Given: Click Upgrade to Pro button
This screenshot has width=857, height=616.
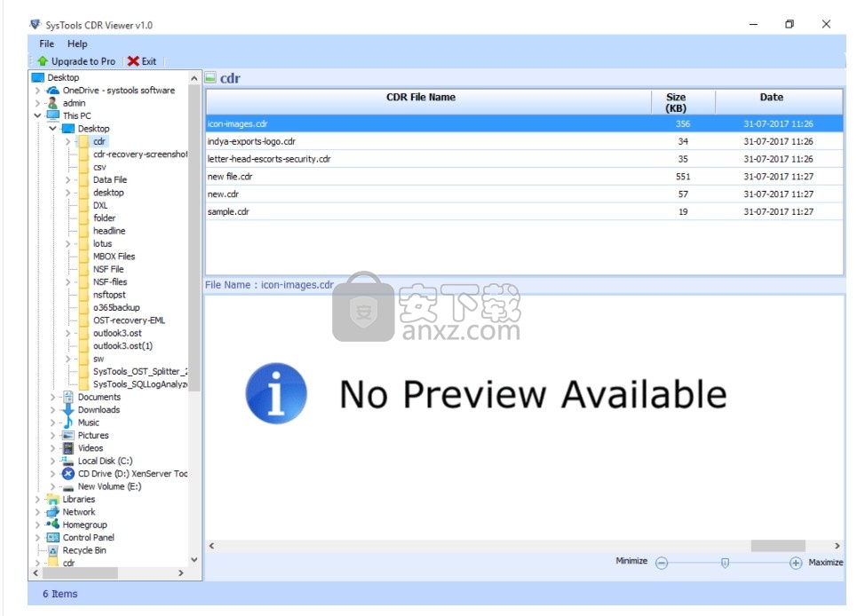Looking at the screenshot, I should click(77, 61).
